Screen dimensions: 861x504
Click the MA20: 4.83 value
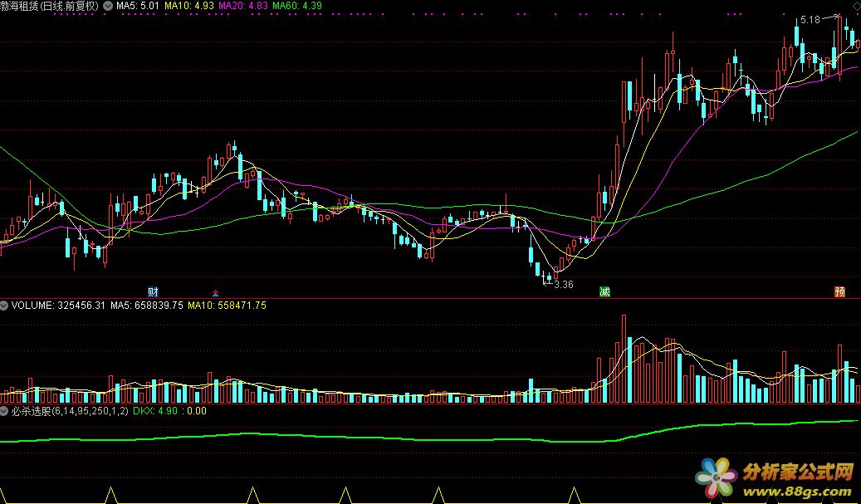click(x=243, y=6)
